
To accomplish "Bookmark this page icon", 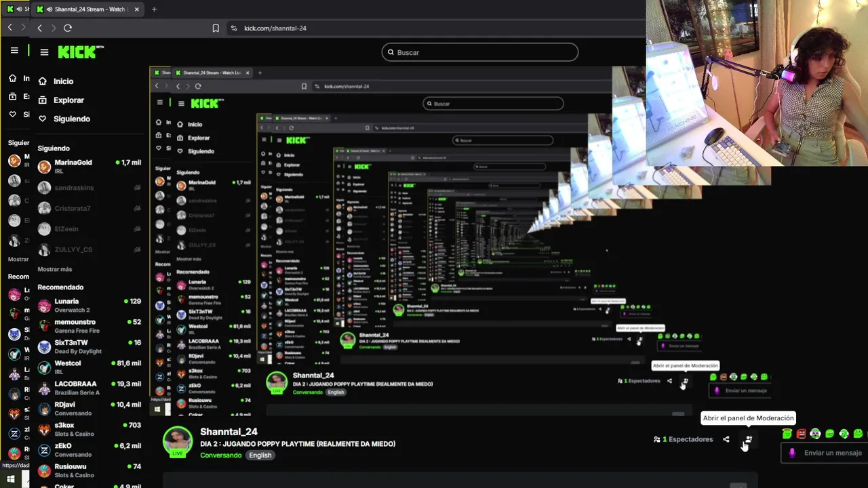I will (x=216, y=28).
